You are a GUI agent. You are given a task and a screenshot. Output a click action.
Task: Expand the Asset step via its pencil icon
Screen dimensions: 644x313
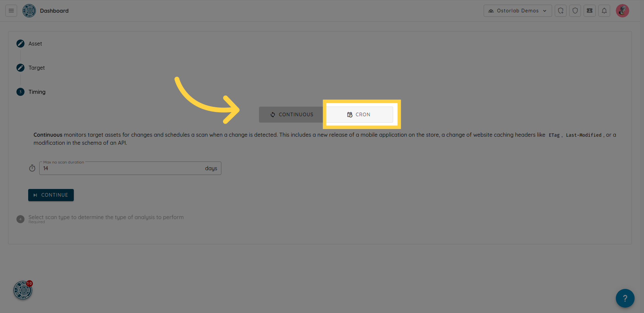20,44
